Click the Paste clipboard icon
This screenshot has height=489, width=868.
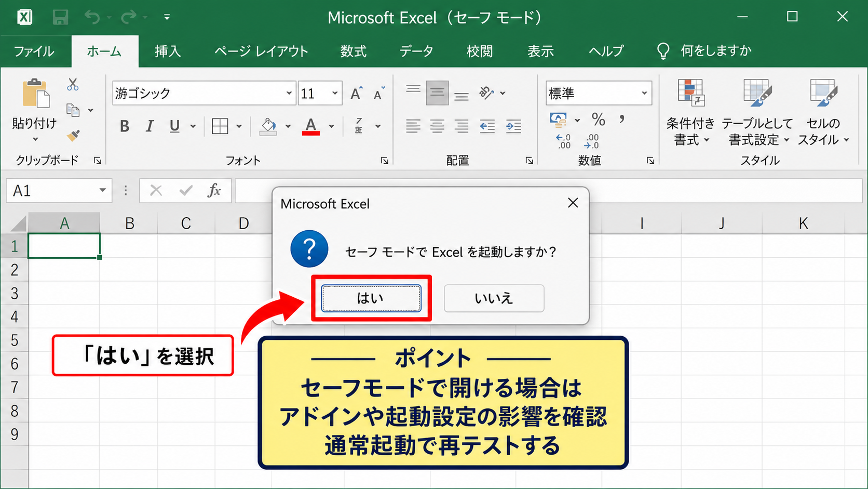(35, 94)
